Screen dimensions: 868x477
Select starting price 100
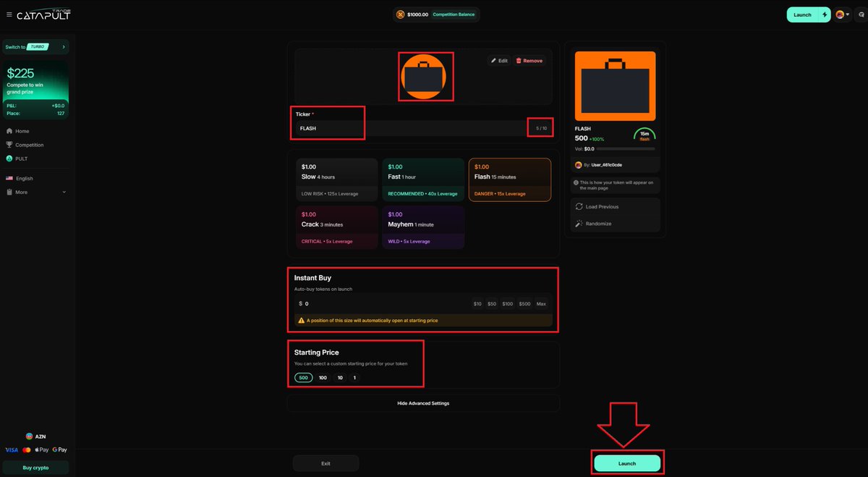pos(323,378)
